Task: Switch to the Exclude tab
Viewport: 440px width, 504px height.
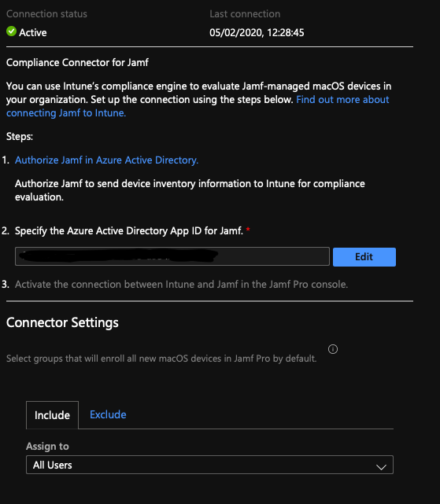Action: (108, 414)
